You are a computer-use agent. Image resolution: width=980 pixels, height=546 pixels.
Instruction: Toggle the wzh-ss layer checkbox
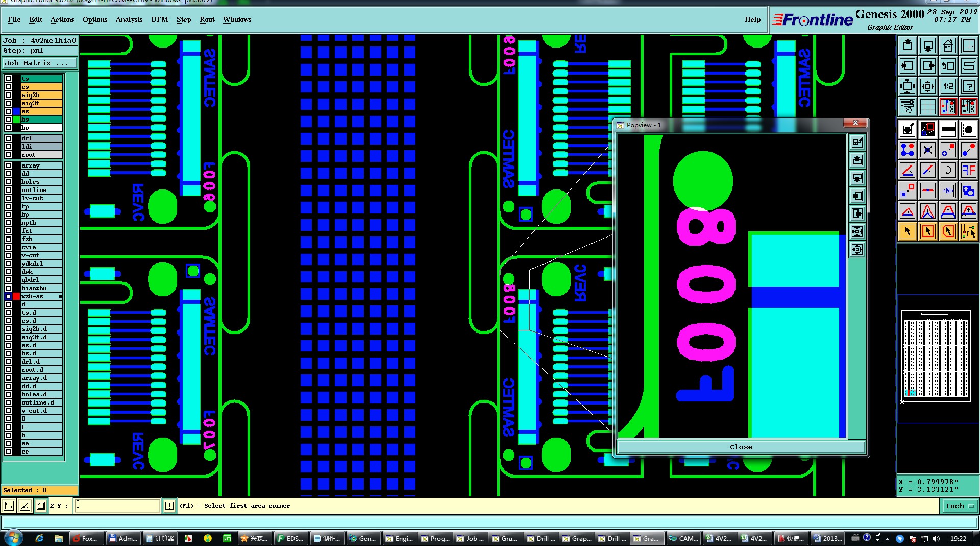[8, 296]
